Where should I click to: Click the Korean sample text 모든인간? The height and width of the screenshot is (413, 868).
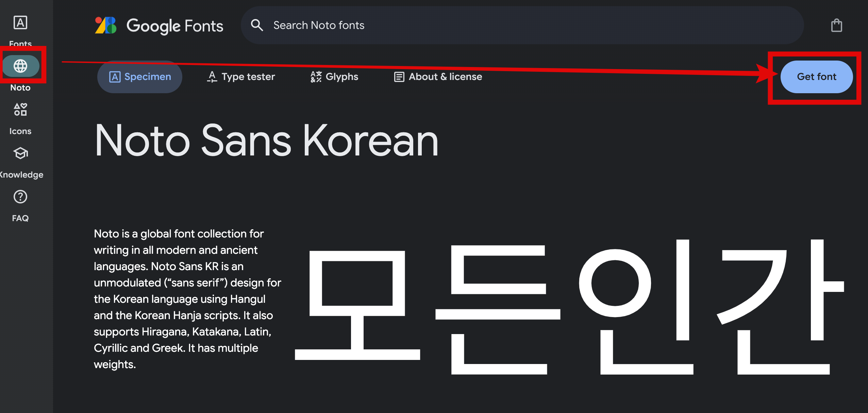click(x=569, y=307)
